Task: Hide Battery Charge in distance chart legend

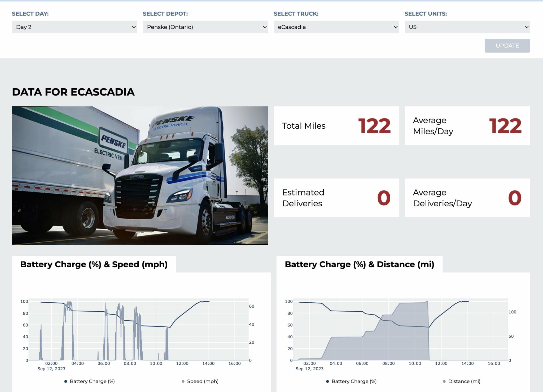Action: [354, 381]
